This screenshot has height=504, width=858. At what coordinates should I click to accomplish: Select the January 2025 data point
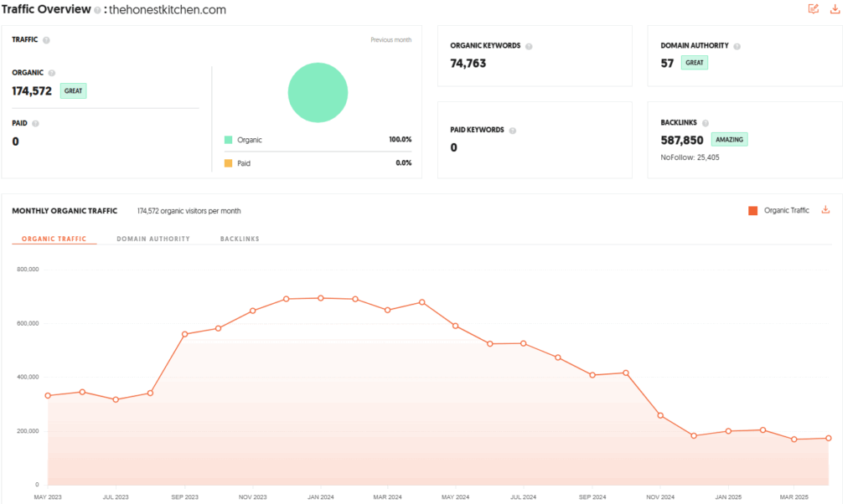coord(728,431)
